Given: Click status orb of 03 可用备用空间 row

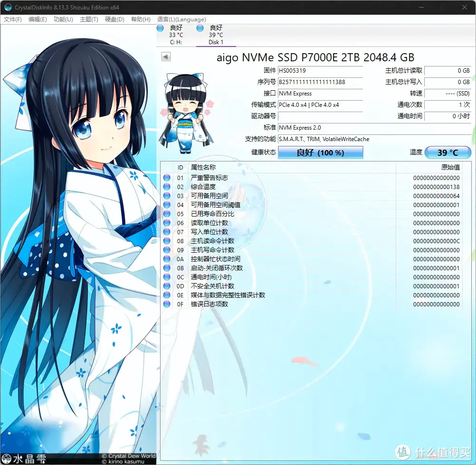Looking at the screenshot, I should click(x=167, y=196).
